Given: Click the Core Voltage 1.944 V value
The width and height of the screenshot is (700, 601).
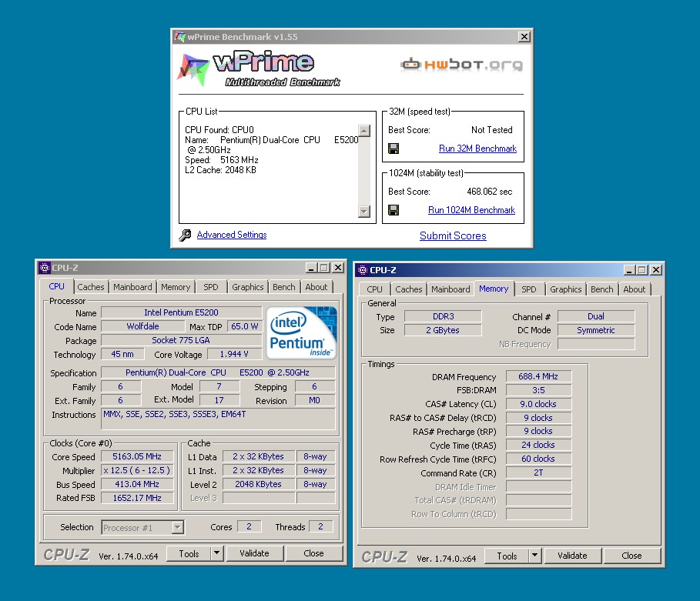Looking at the screenshot, I should 234,354.
